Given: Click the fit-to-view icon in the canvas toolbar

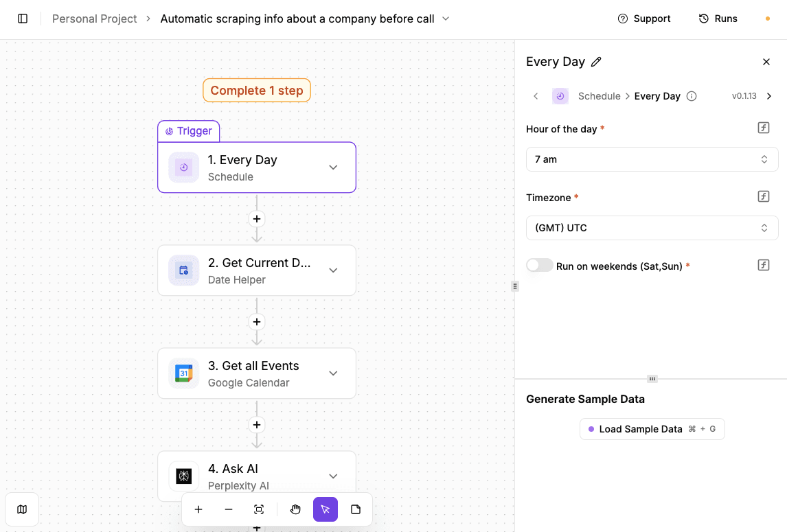Looking at the screenshot, I should pos(259,509).
